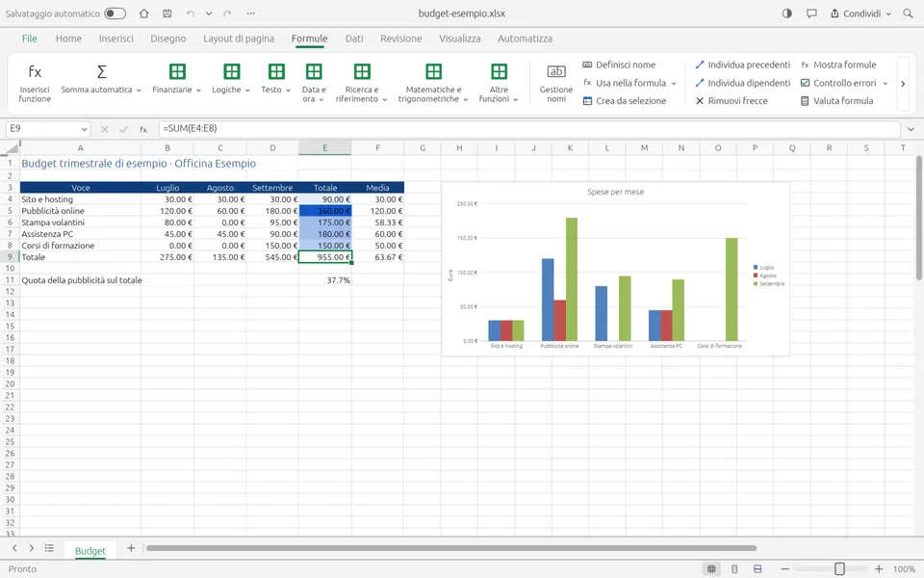The height and width of the screenshot is (578, 924).
Task: Click the horizontal scrollbar
Action: (x=451, y=548)
